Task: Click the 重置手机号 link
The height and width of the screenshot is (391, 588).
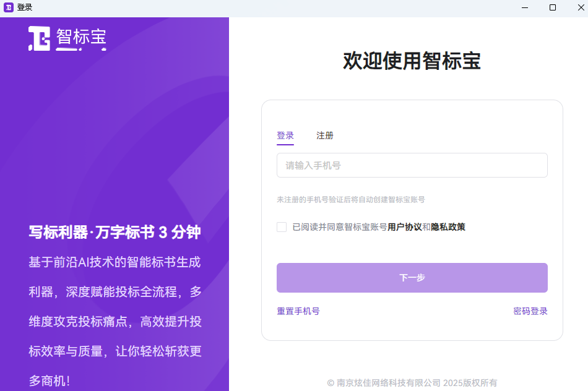Action: pos(298,311)
